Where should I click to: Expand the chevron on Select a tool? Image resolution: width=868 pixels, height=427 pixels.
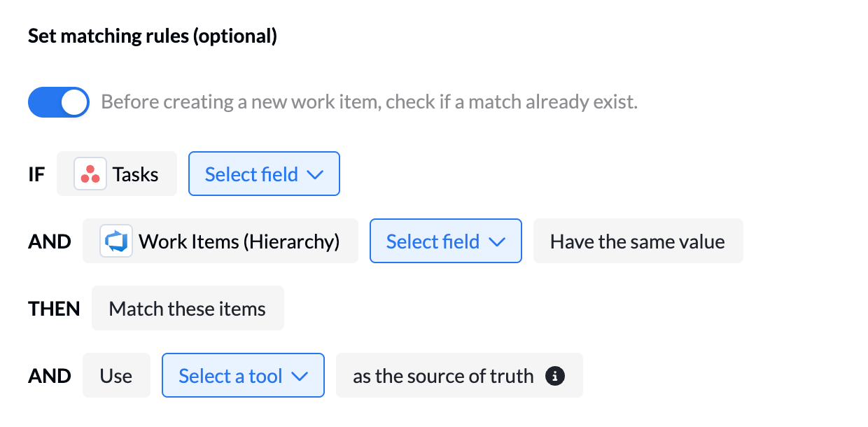[300, 377]
